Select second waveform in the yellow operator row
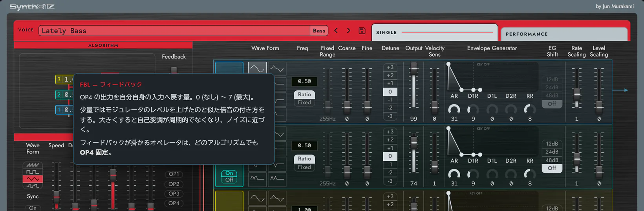Image resolution: width=644 pixels, height=211 pixels. pyautogui.click(x=277, y=198)
